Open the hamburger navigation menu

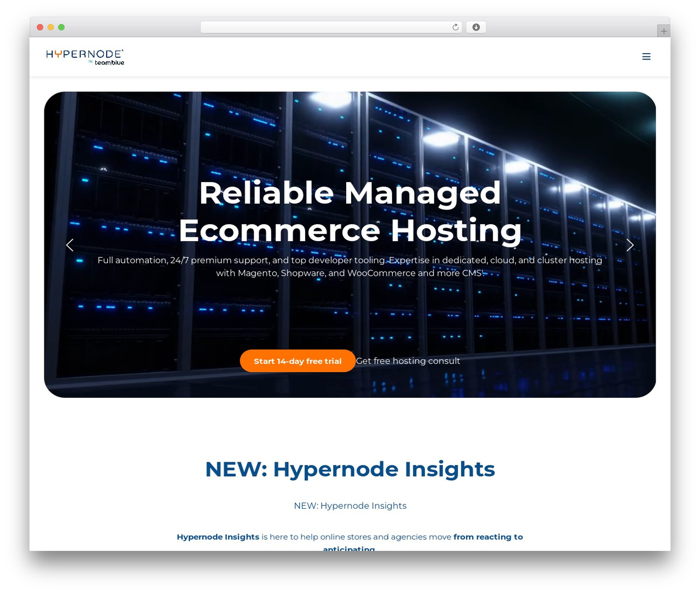(646, 56)
